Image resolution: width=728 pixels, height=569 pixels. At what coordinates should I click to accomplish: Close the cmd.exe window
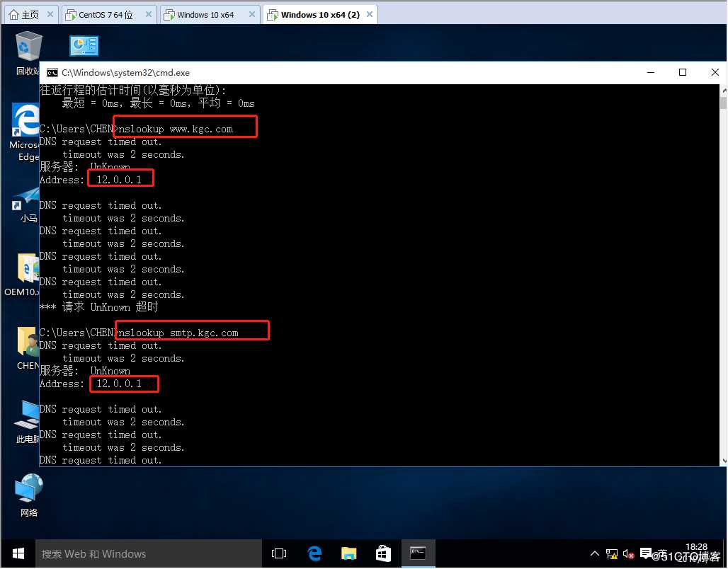coord(715,72)
